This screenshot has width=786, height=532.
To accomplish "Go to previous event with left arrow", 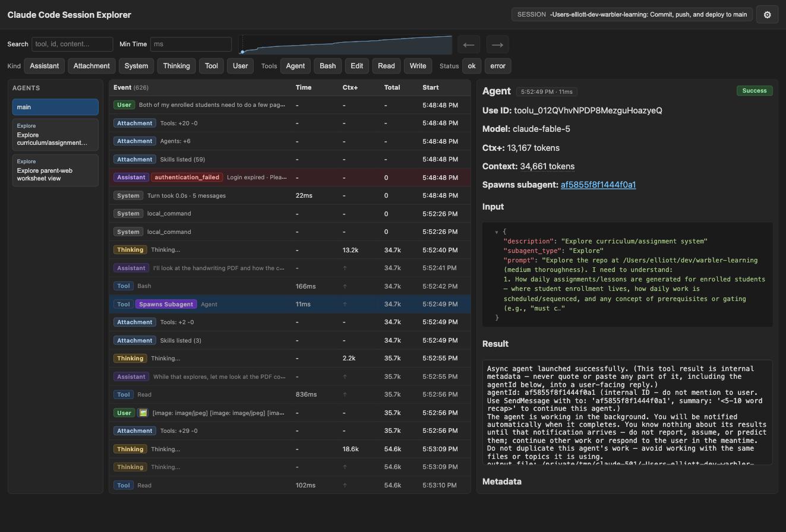I will (x=469, y=45).
